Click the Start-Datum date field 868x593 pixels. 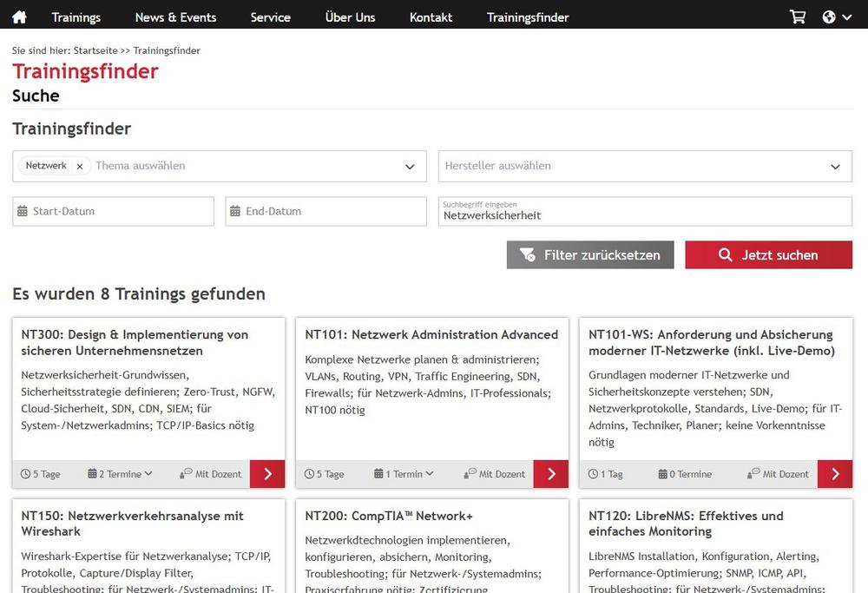(x=113, y=211)
